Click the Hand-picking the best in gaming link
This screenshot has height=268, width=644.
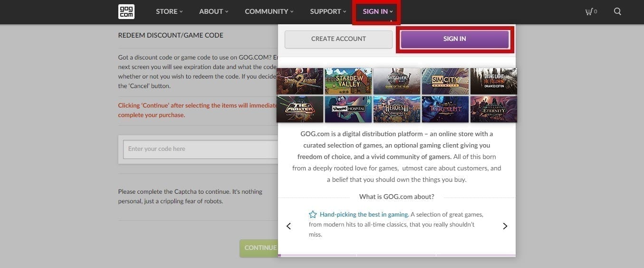pyautogui.click(x=364, y=215)
